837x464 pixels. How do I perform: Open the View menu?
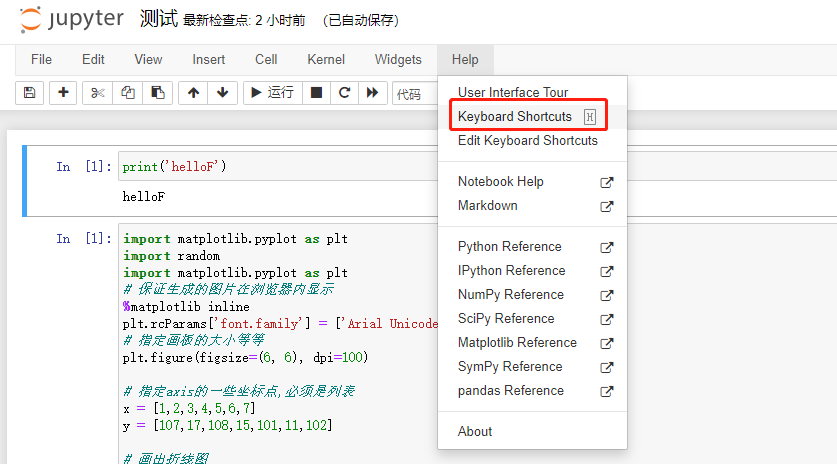pos(148,59)
